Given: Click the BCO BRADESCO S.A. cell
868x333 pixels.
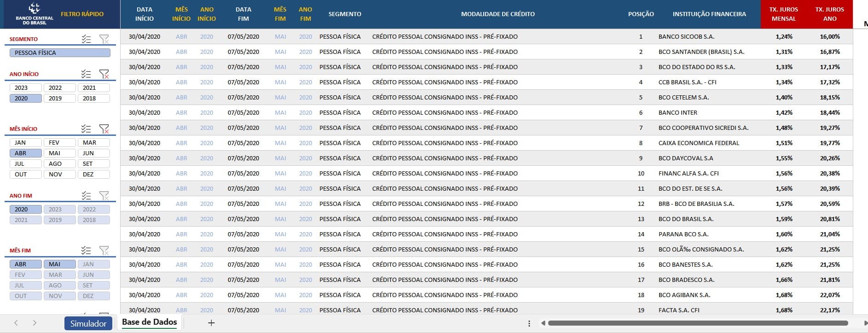Looking at the screenshot, I should click(686, 280).
